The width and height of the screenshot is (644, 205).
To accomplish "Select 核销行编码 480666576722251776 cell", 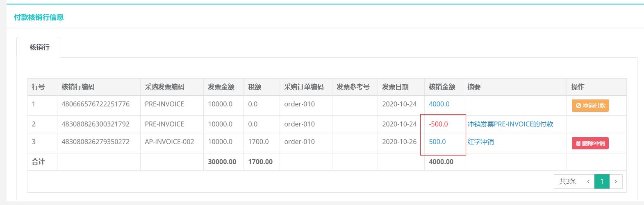I will click(x=96, y=104).
